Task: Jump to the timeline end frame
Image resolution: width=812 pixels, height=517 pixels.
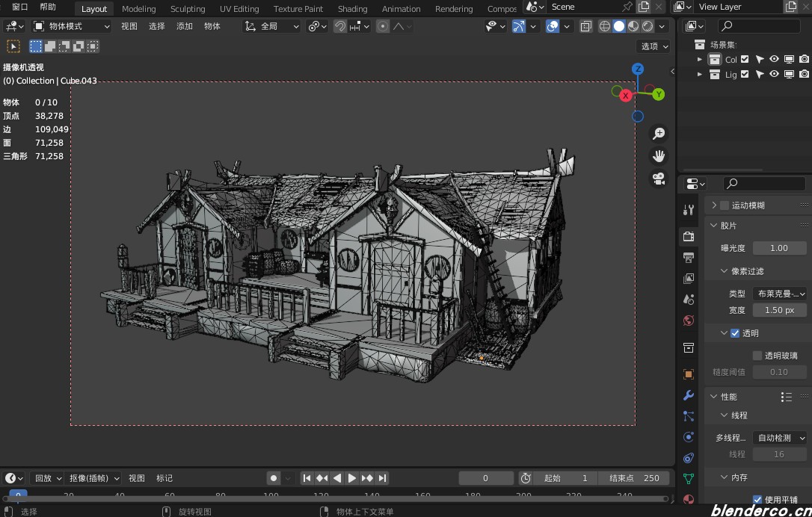Action: pos(382,478)
